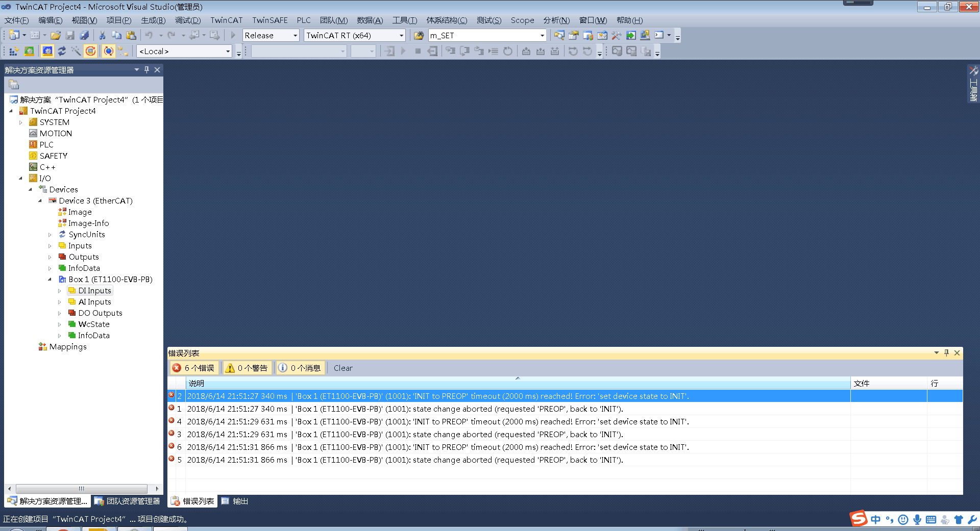Click the Copy icon in toolbar

coord(116,35)
